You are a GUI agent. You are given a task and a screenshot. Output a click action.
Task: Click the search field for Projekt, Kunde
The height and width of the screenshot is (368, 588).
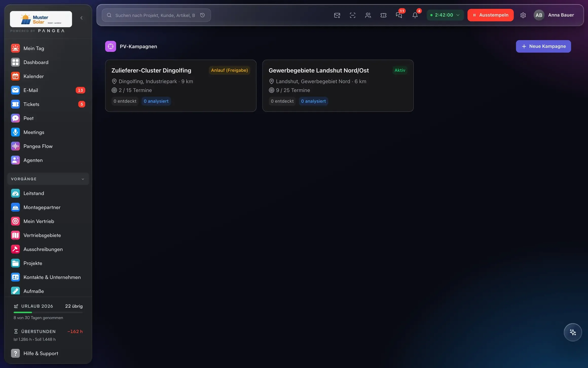156,15
